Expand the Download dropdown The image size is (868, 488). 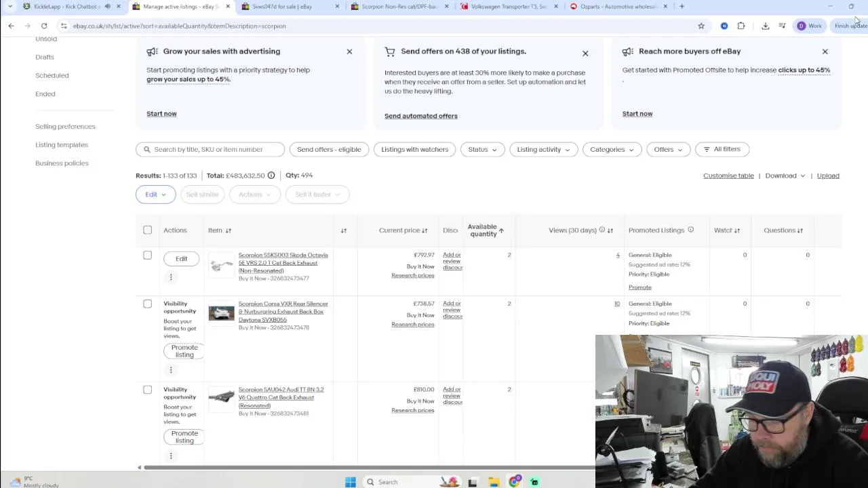click(785, 176)
